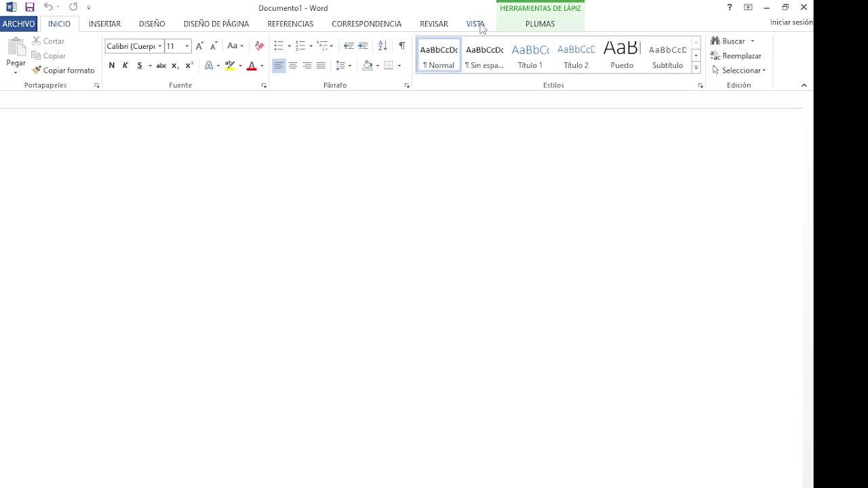Click the sort A-Z icon
The width and height of the screenshot is (868, 488).
pyautogui.click(x=382, y=46)
